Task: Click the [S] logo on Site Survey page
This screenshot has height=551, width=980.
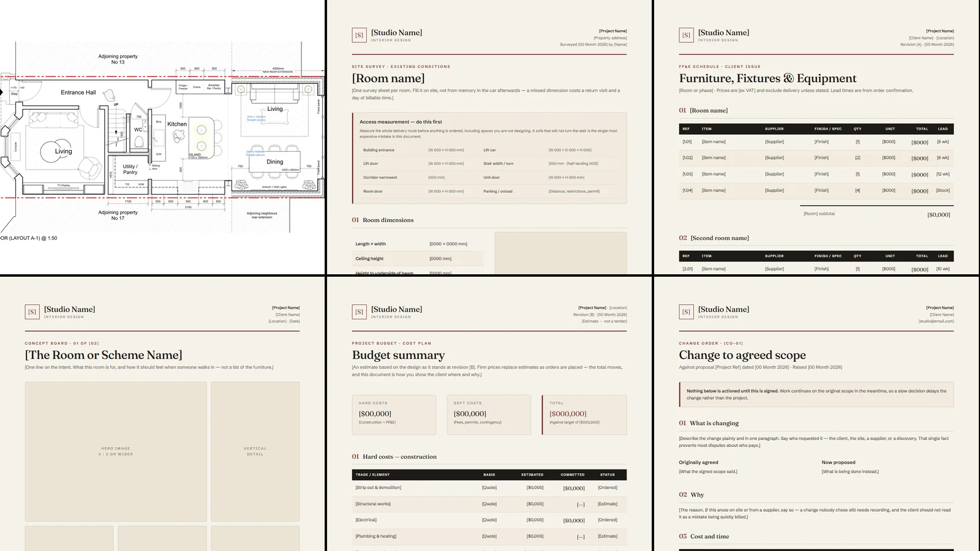Action: tap(359, 35)
